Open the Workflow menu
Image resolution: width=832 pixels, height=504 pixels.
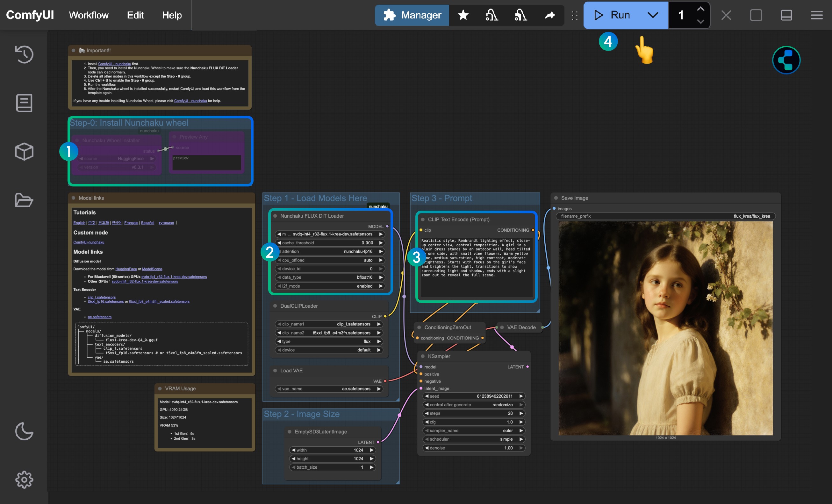pos(89,15)
